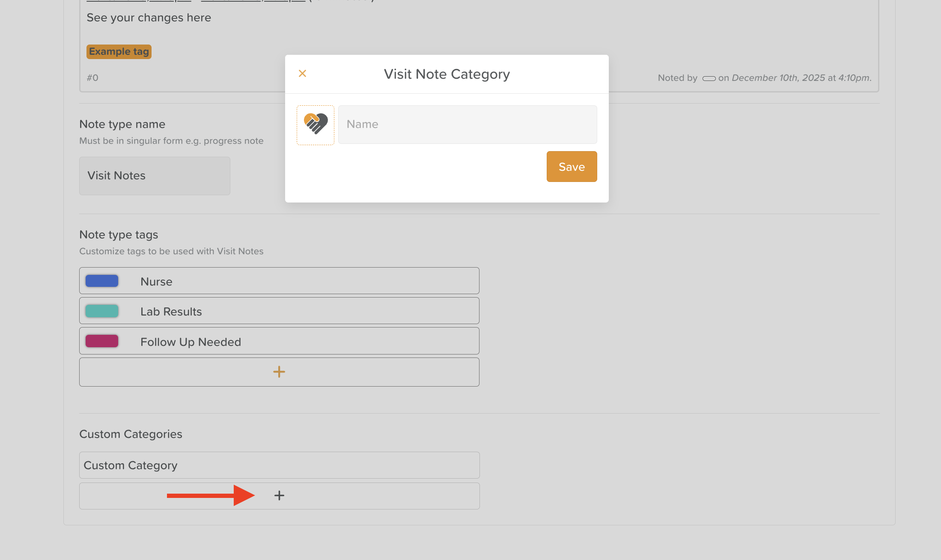
Task: Select the Lab Results tag name
Action: (171, 312)
